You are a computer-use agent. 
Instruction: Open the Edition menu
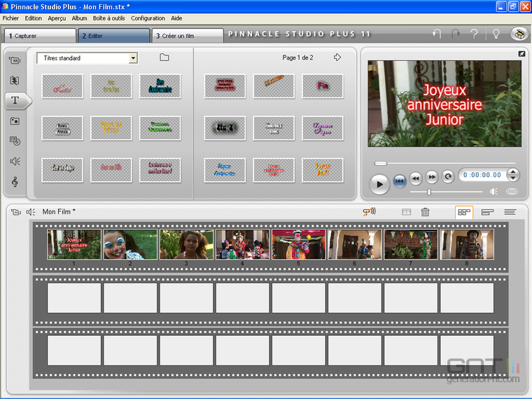pyautogui.click(x=34, y=18)
